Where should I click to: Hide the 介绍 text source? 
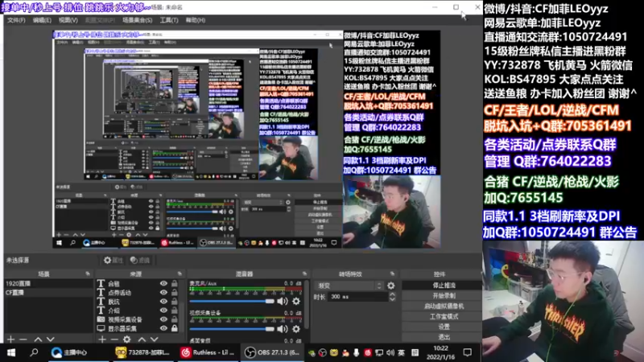(x=163, y=311)
